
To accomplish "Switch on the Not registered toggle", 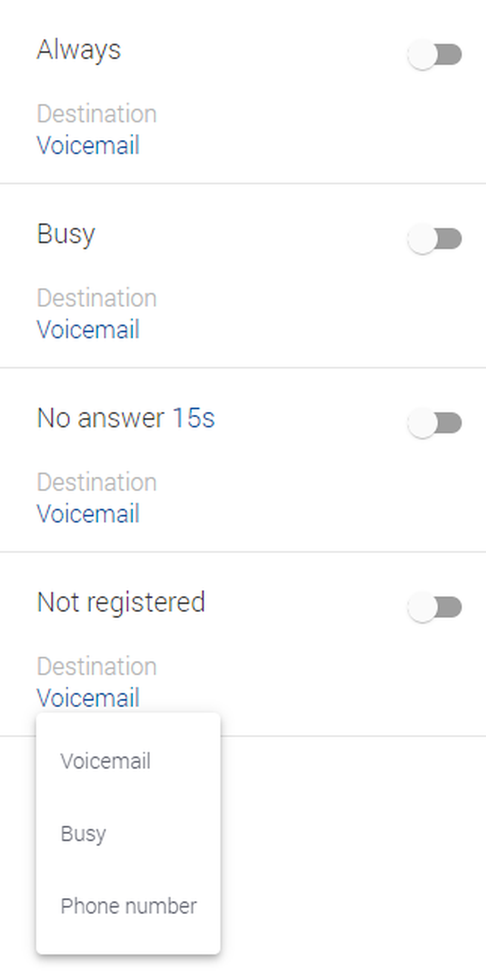I will pos(434,607).
